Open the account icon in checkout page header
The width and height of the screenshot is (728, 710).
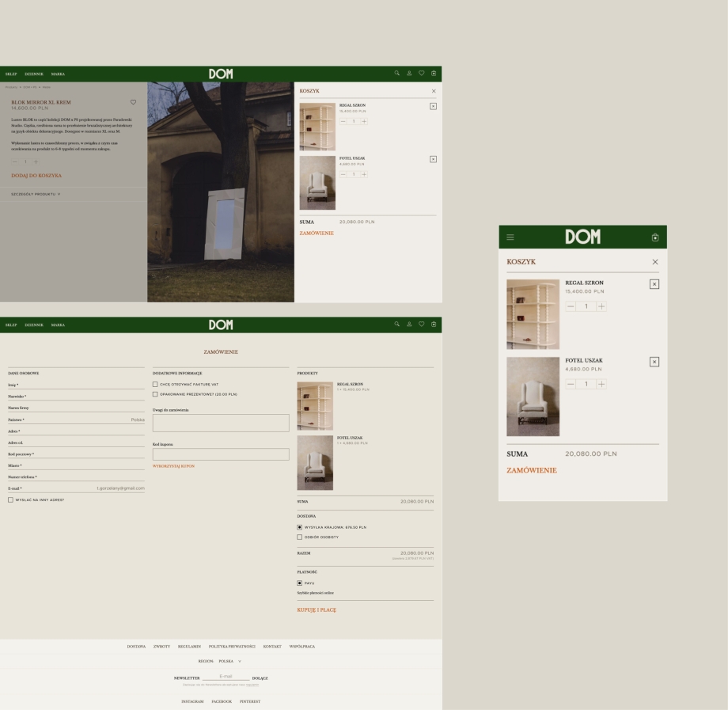pos(409,324)
